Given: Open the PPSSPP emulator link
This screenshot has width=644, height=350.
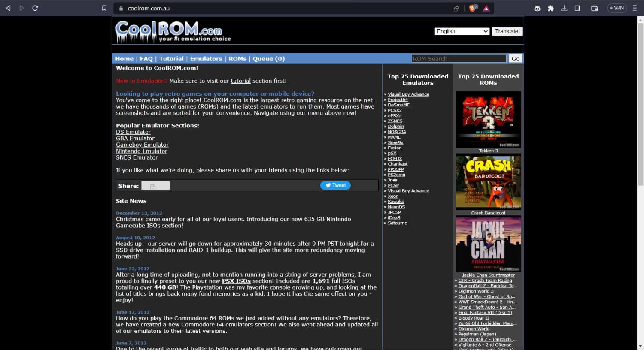Looking at the screenshot, I should tap(396, 169).
